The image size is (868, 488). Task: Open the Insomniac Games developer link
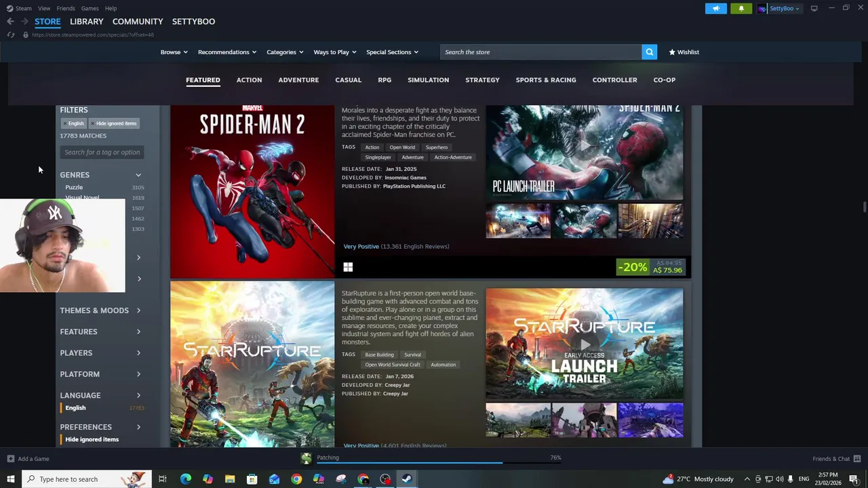pos(406,178)
